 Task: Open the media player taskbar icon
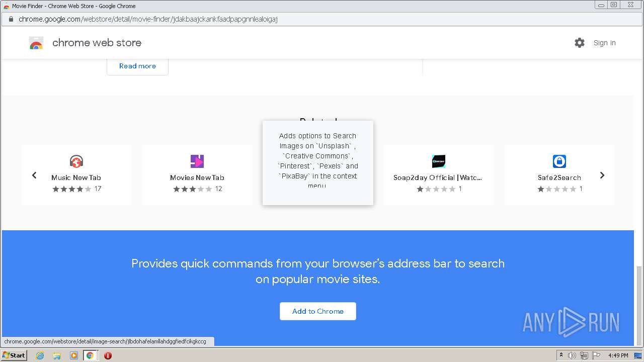pyautogui.click(x=73, y=355)
